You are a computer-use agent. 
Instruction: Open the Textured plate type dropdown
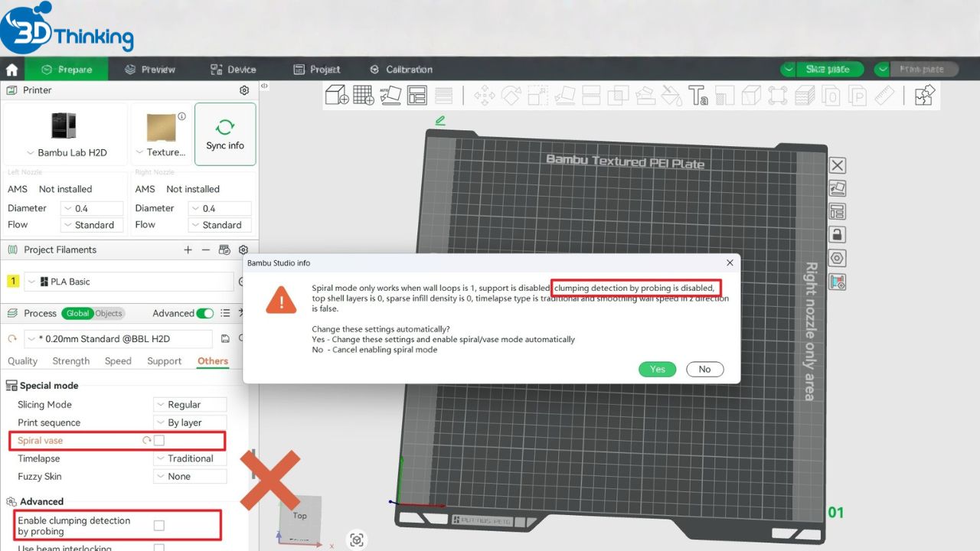(x=159, y=152)
